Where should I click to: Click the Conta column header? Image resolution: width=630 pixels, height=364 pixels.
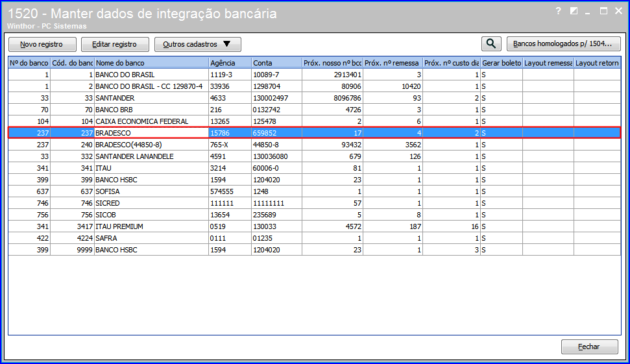(x=276, y=63)
